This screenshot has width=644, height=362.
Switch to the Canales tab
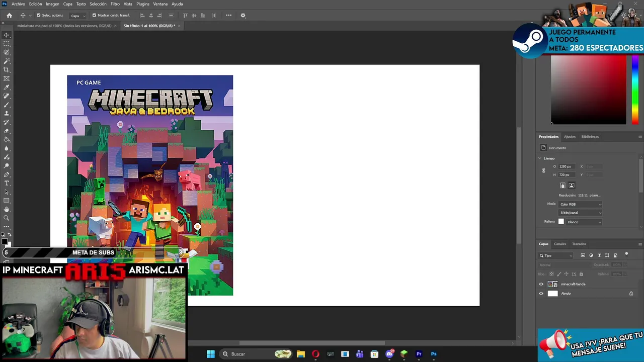560,244
